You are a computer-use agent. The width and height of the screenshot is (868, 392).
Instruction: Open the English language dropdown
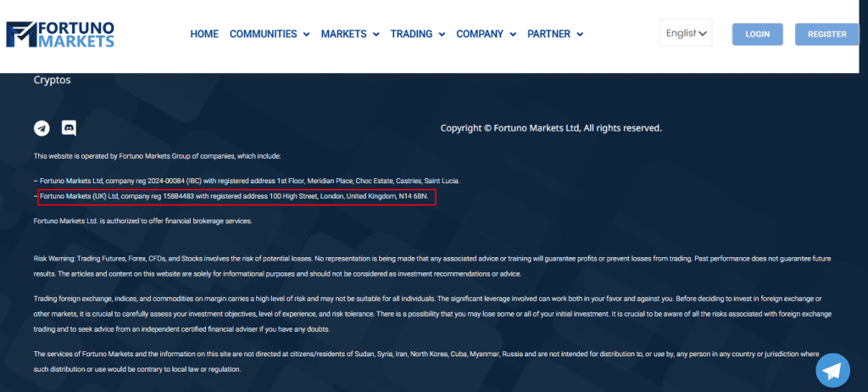(x=686, y=33)
